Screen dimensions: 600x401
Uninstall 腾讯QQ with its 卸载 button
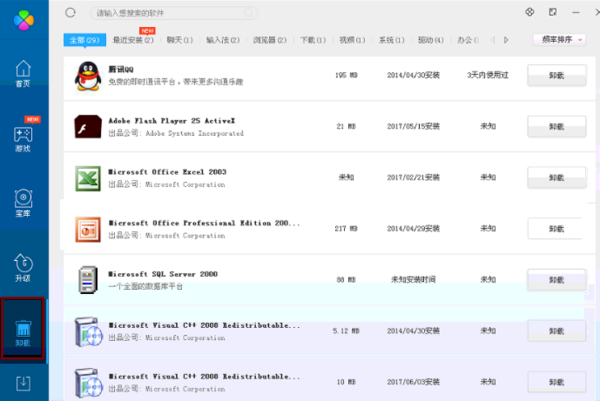tap(556, 75)
